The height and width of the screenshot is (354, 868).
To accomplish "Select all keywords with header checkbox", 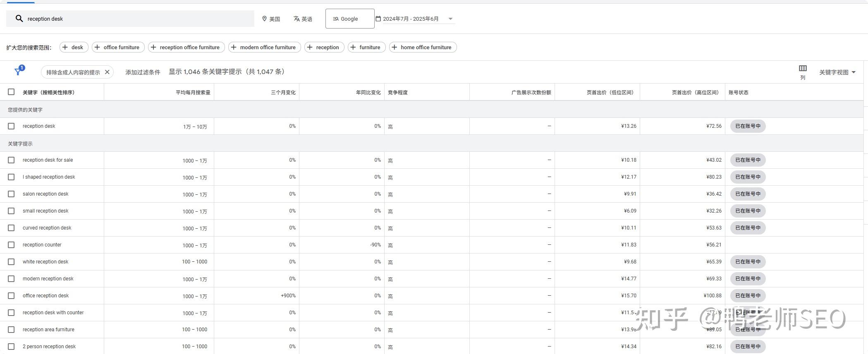I will tap(11, 92).
